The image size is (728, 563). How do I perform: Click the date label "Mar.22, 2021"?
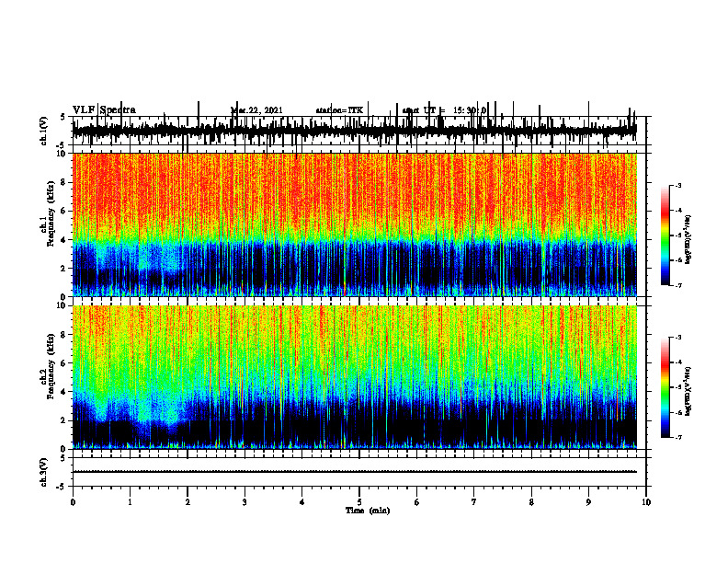coord(256,110)
